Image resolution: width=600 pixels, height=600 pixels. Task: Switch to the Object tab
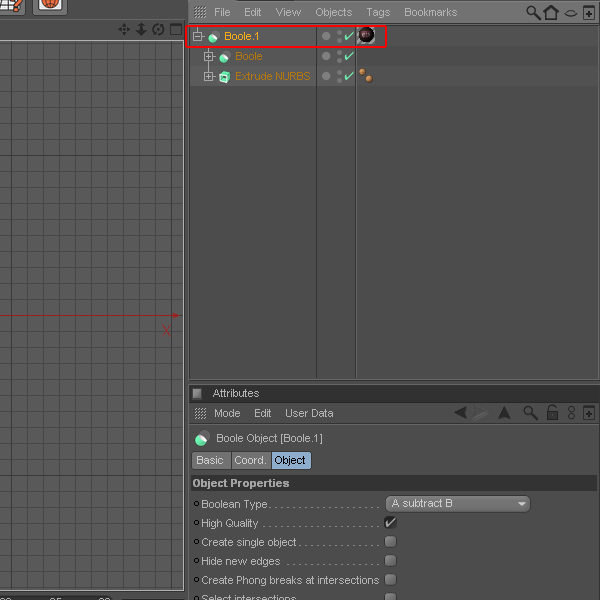(x=291, y=460)
